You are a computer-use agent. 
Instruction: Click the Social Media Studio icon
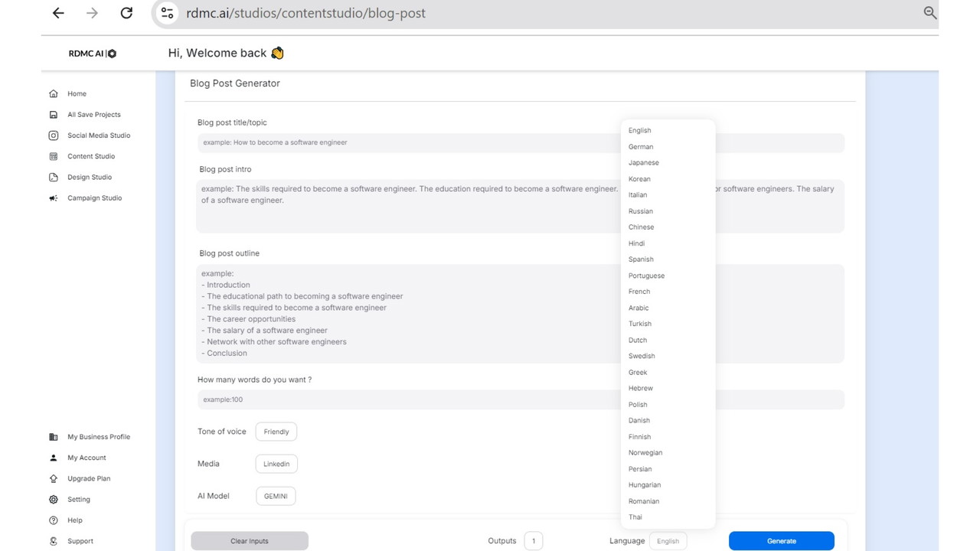[53, 135]
